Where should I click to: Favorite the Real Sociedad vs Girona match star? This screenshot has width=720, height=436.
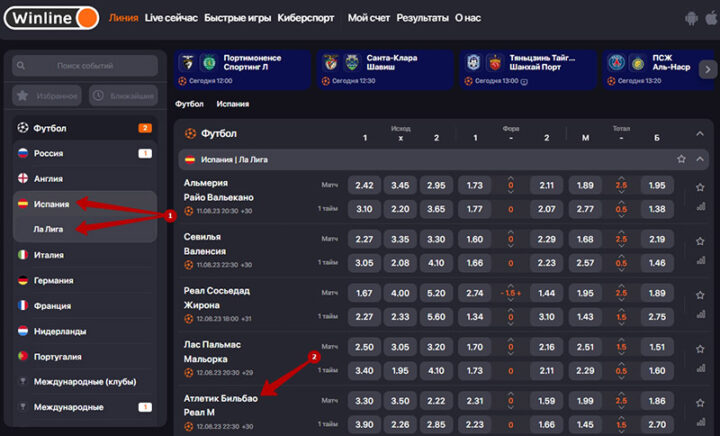pos(700,293)
